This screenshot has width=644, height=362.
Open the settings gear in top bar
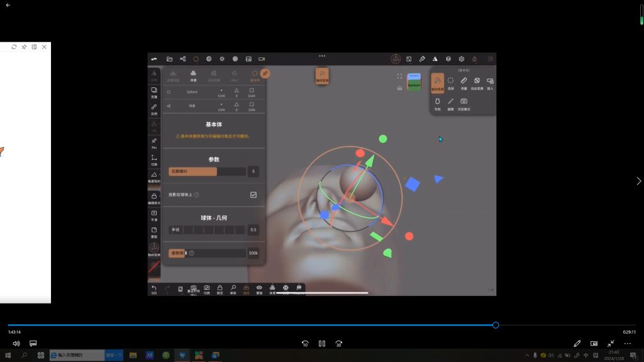461,59
